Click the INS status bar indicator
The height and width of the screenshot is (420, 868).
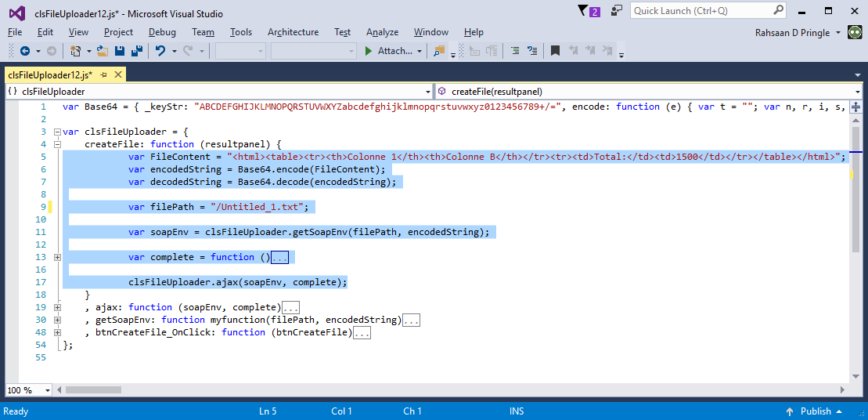[x=517, y=411]
